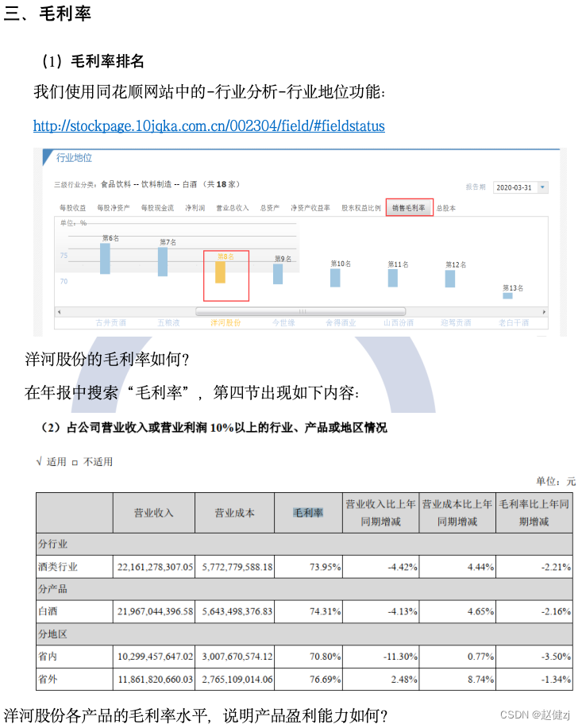Screen dimensions: 582x728
Task: Select the 每股现金流 tab
Action: click(x=157, y=208)
